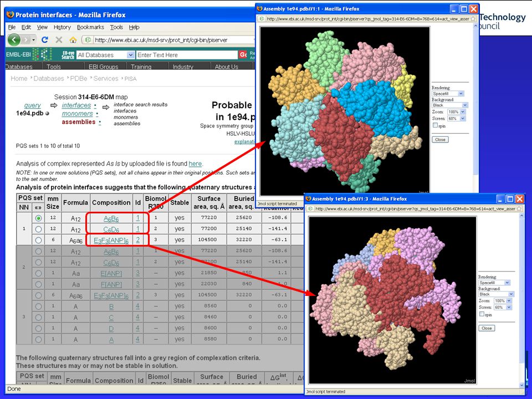
Task: Click scroll-down arrow in Assembly 1:3 window
Action: point(522,385)
